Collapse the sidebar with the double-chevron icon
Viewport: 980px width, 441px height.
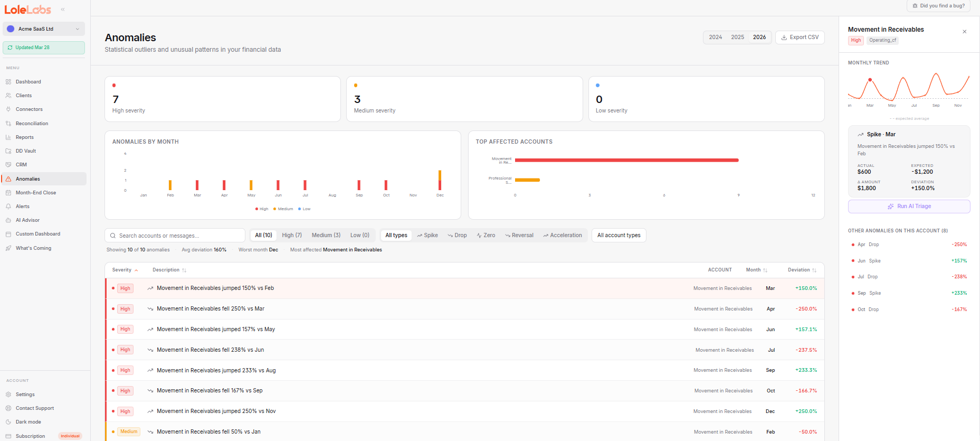pyautogui.click(x=63, y=10)
